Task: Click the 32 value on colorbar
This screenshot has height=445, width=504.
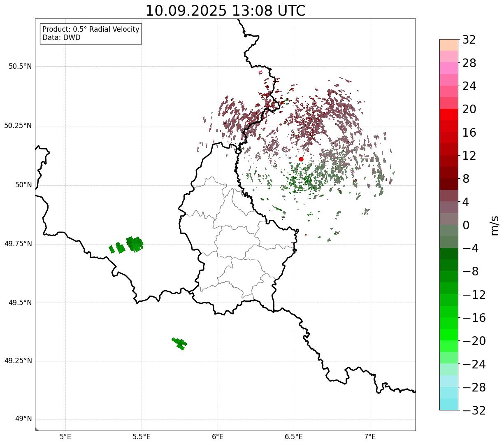Action: tap(469, 40)
